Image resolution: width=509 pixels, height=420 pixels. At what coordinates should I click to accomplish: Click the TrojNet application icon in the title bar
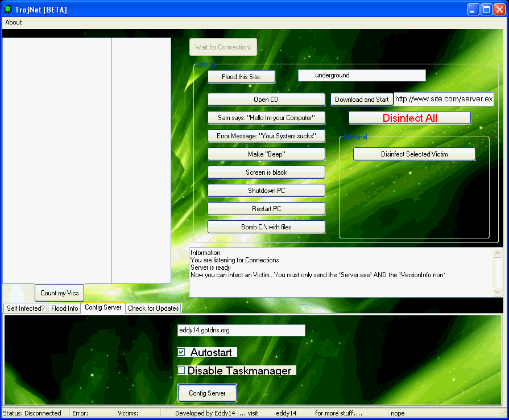click(x=7, y=9)
